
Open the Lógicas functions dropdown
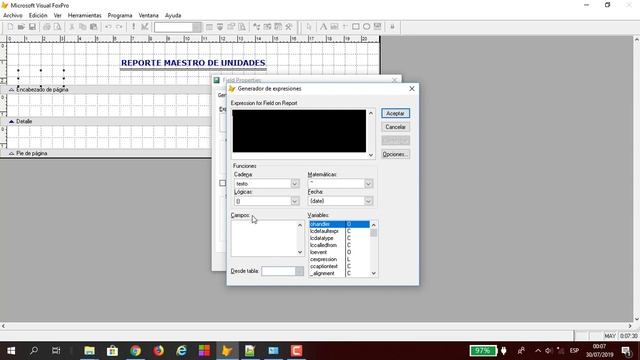[x=295, y=201]
